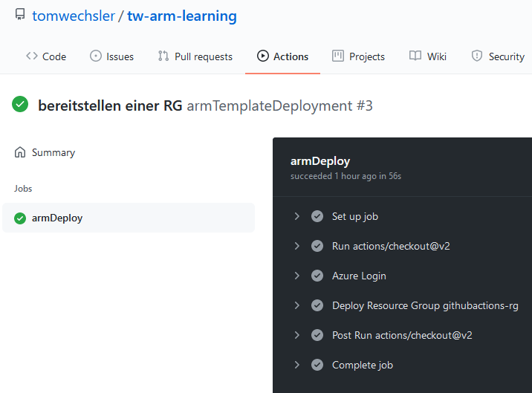Click the Complete job step label
Screen dimensions: 532x393
[363, 366]
